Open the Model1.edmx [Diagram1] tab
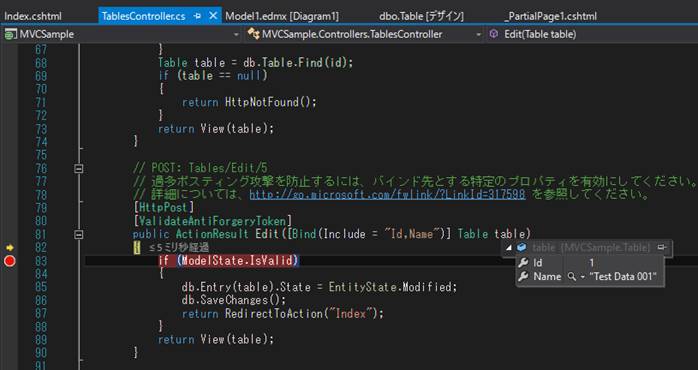The height and width of the screenshot is (370, 698). coord(282,16)
